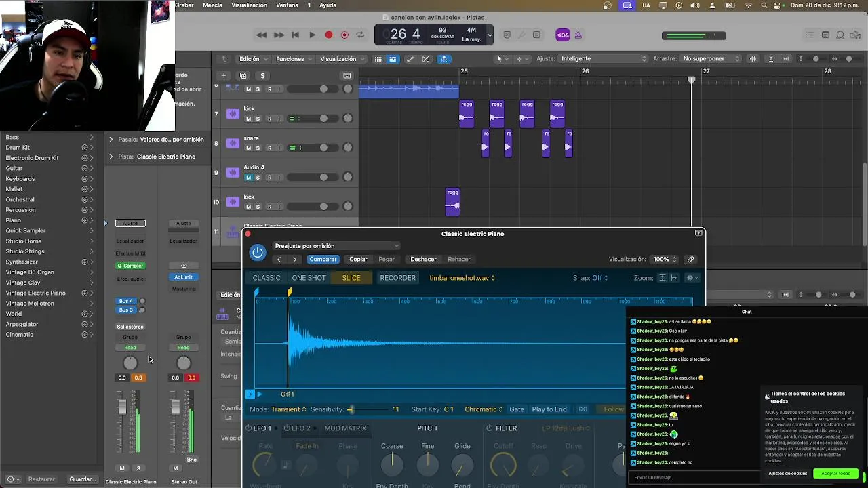Open the Funciones menu in tracks area
This screenshot has height=488, width=868.
pos(294,59)
